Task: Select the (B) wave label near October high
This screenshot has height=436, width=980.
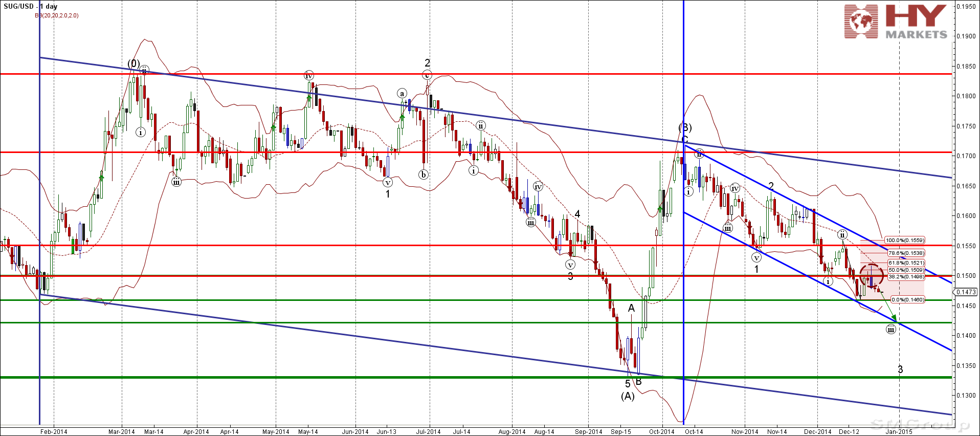Action: (685, 127)
